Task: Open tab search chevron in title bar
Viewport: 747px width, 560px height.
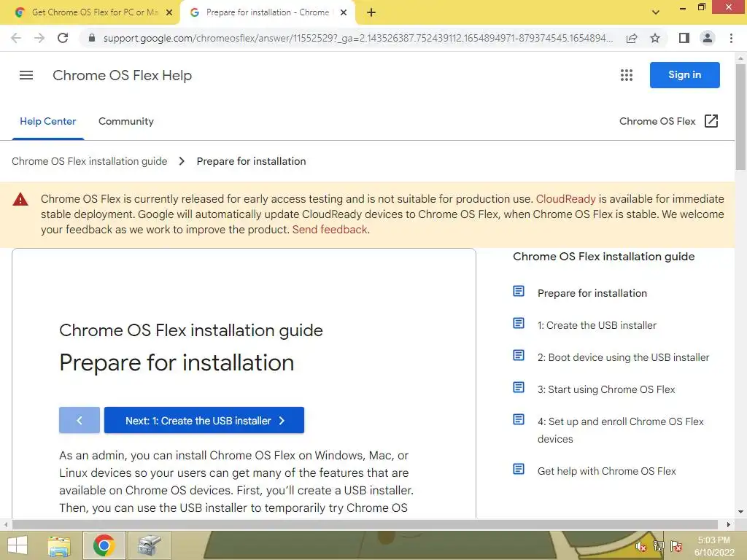Action: coord(656,12)
